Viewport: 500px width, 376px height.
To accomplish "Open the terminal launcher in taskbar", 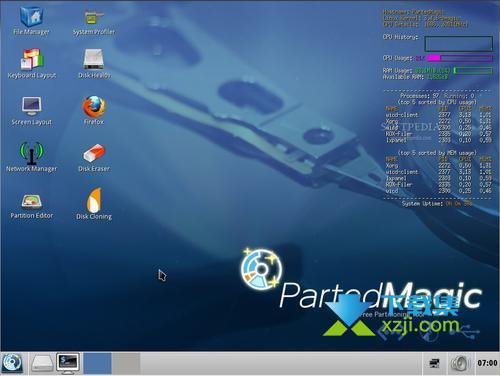I will (68, 363).
